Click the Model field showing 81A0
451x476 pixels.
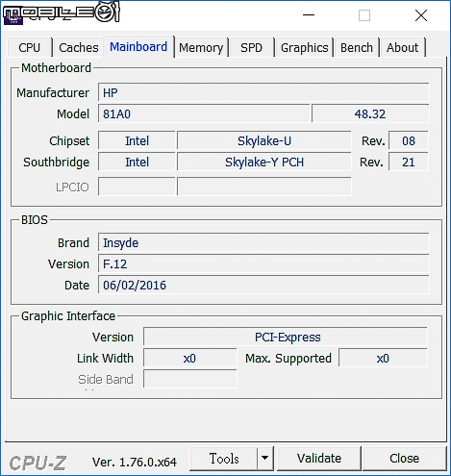point(204,113)
